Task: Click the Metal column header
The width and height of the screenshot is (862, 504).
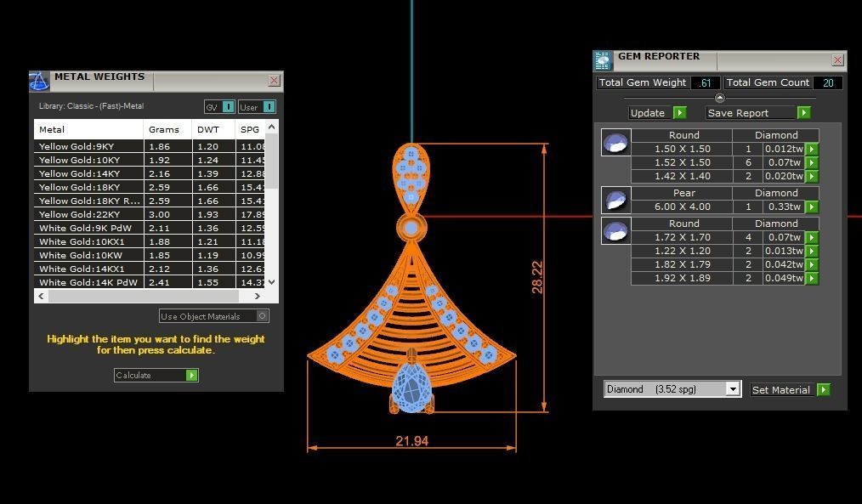Action: pos(88,130)
